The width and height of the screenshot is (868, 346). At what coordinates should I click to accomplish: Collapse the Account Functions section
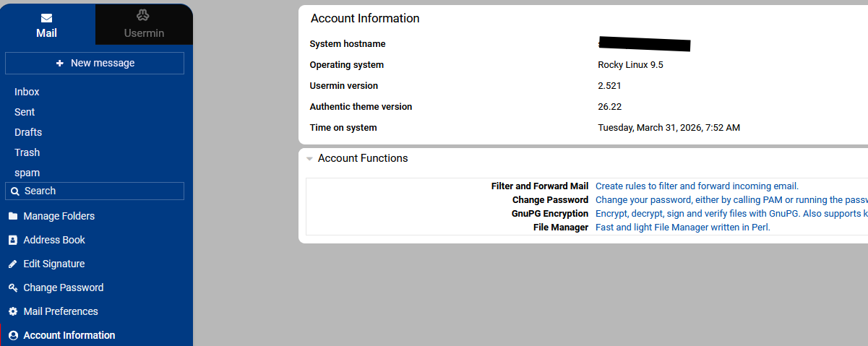point(309,159)
